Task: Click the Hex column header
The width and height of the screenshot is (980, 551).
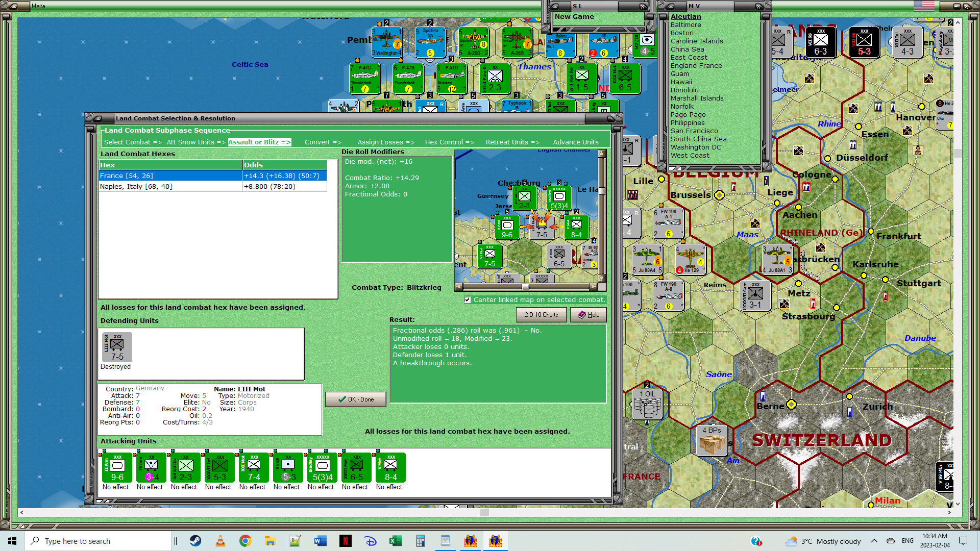Action: pyautogui.click(x=170, y=165)
